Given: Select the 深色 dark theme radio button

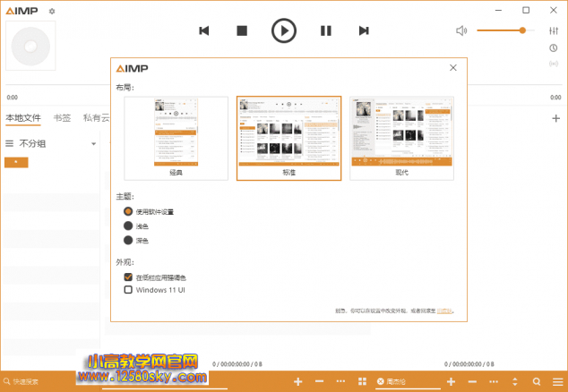Looking at the screenshot, I should coord(128,240).
